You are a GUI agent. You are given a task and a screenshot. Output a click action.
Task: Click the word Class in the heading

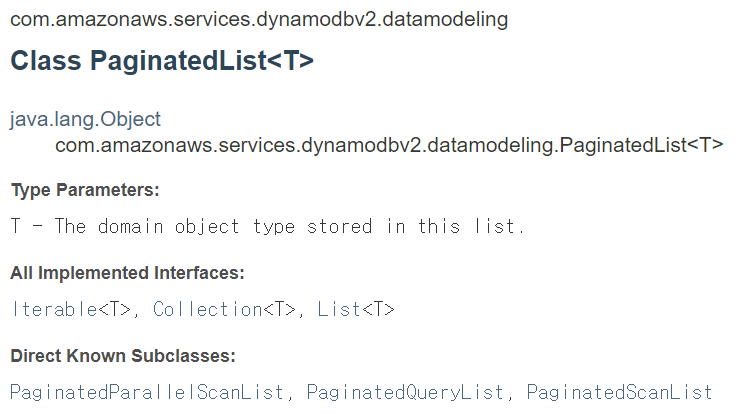(x=46, y=61)
